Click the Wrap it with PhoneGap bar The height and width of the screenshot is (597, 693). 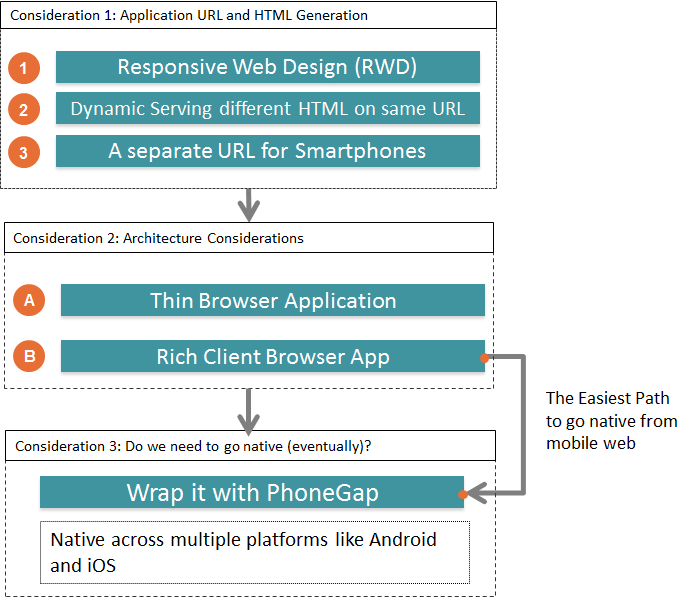[251, 492]
